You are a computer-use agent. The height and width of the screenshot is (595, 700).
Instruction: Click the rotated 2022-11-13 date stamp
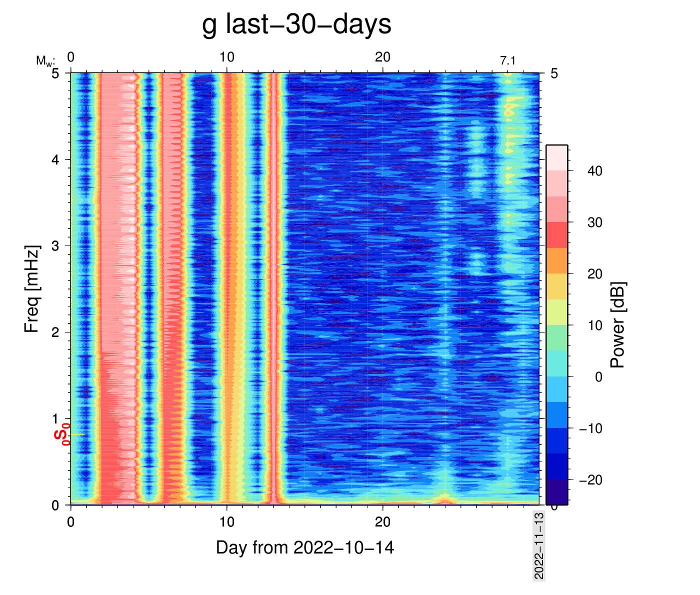tap(539, 545)
